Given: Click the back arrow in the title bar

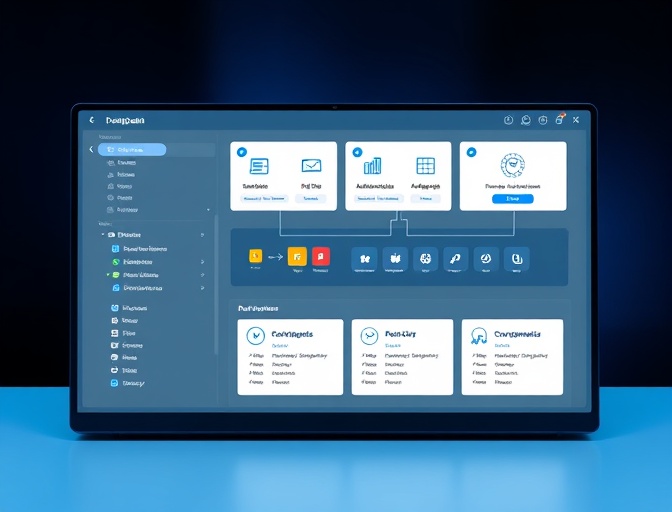Looking at the screenshot, I should point(92,120).
